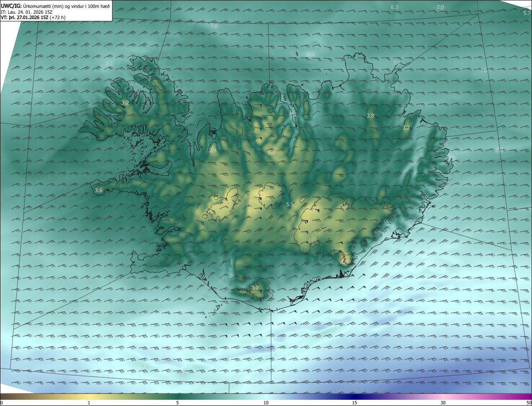Click the 1 tick on the color scale
Screen dimensions: 532x406
(x=89, y=403)
